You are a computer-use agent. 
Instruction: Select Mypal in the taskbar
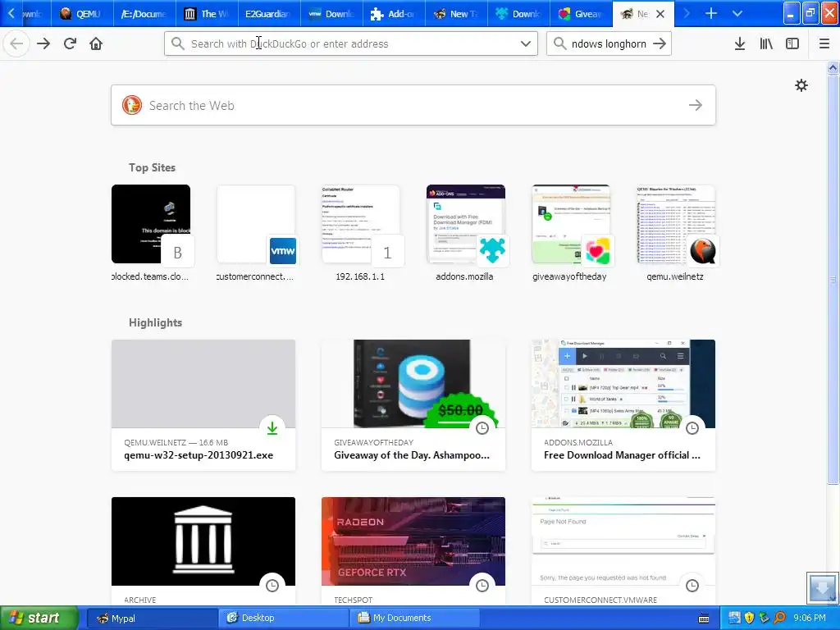[x=152, y=618]
